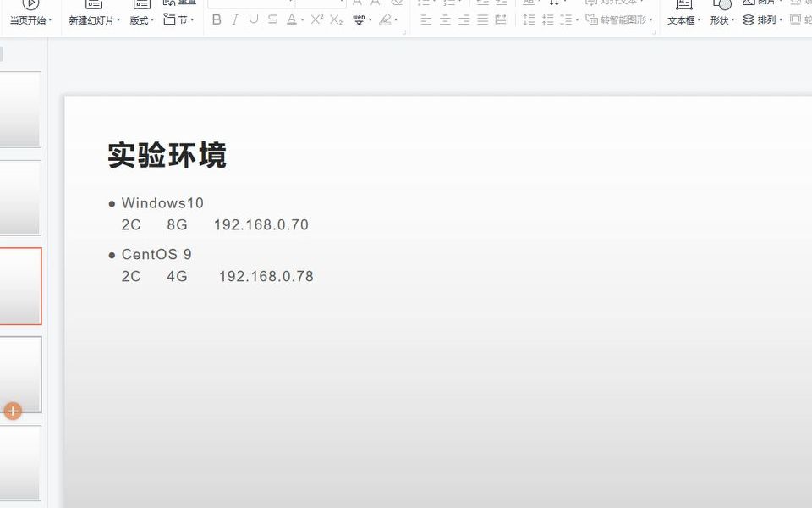Expand the 节 section dropdown
This screenshot has height=508, width=812.
tap(192, 19)
